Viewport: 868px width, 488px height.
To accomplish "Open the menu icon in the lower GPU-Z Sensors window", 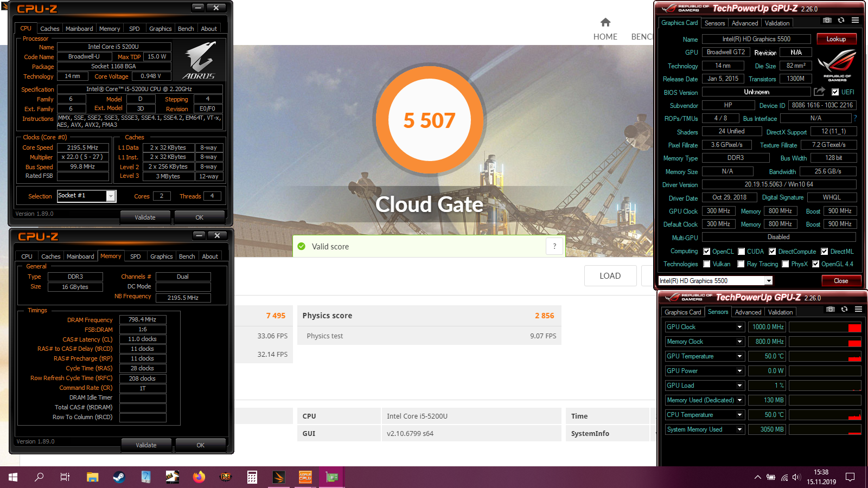I will pyautogui.click(x=858, y=309).
